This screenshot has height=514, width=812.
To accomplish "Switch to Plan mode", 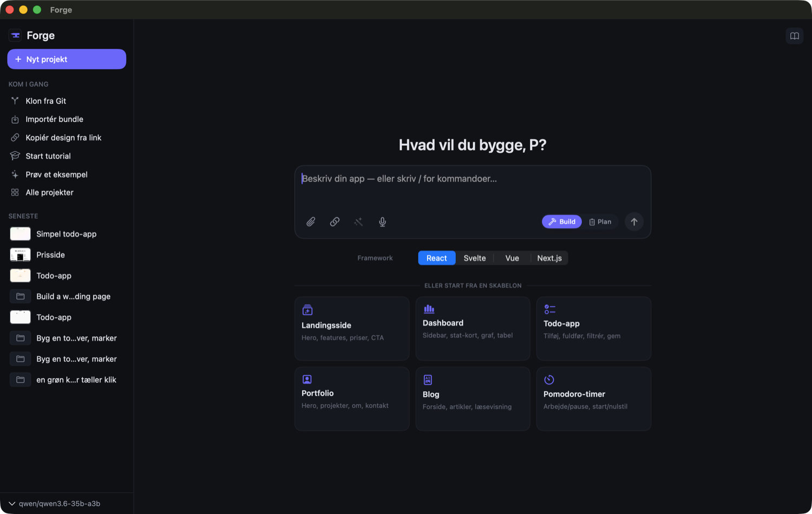I will tap(600, 222).
